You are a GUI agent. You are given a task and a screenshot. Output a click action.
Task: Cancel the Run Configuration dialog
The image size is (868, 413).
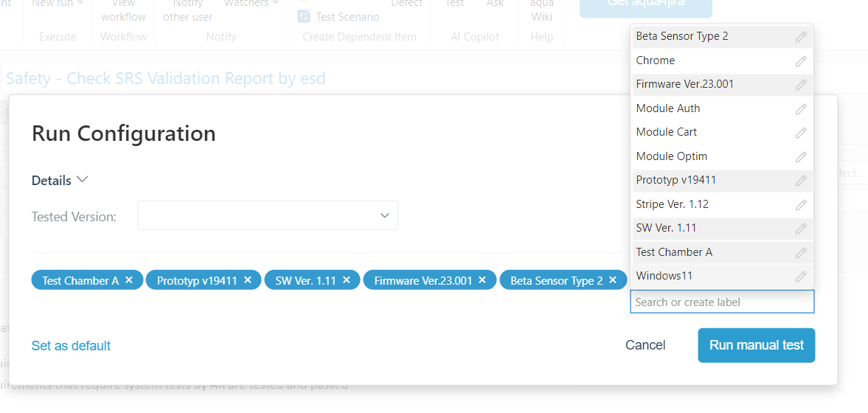[x=645, y=345]
